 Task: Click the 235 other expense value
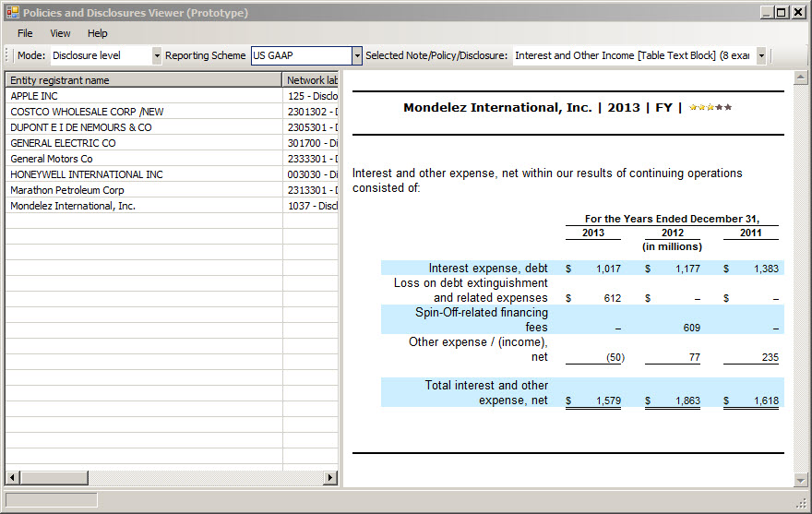coord(770,357)
